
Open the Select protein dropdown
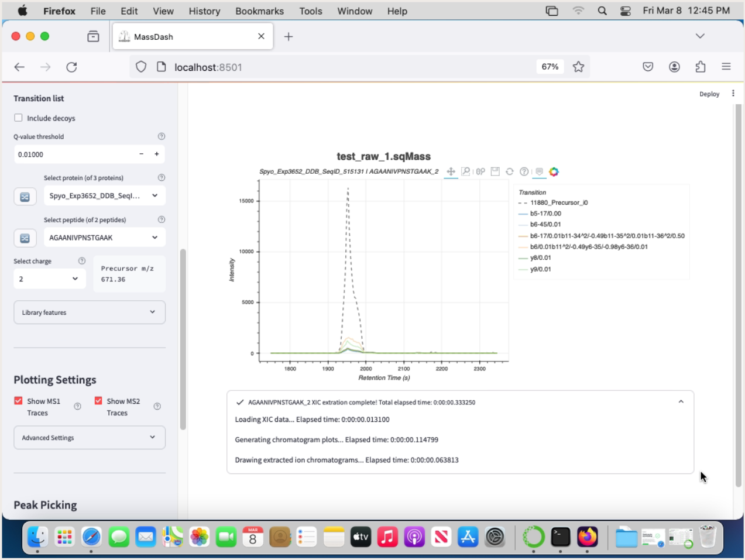[x=104, y=195]
